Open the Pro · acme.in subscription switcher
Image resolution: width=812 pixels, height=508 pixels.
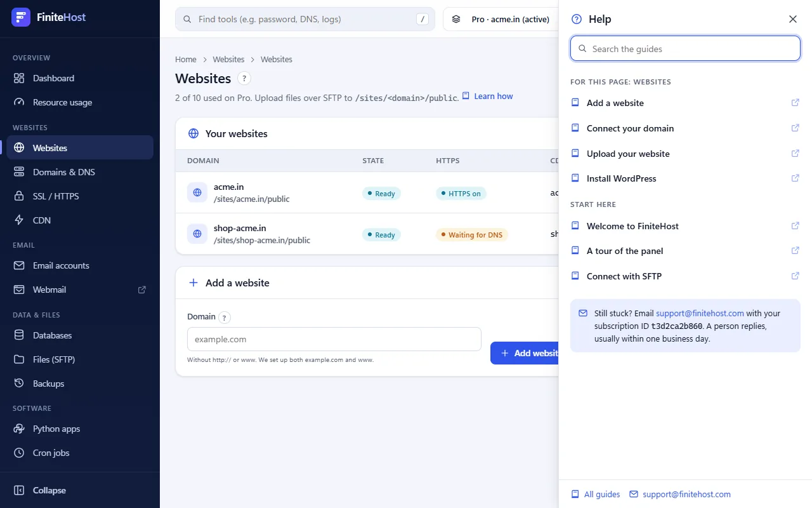[x=501, y=19]
